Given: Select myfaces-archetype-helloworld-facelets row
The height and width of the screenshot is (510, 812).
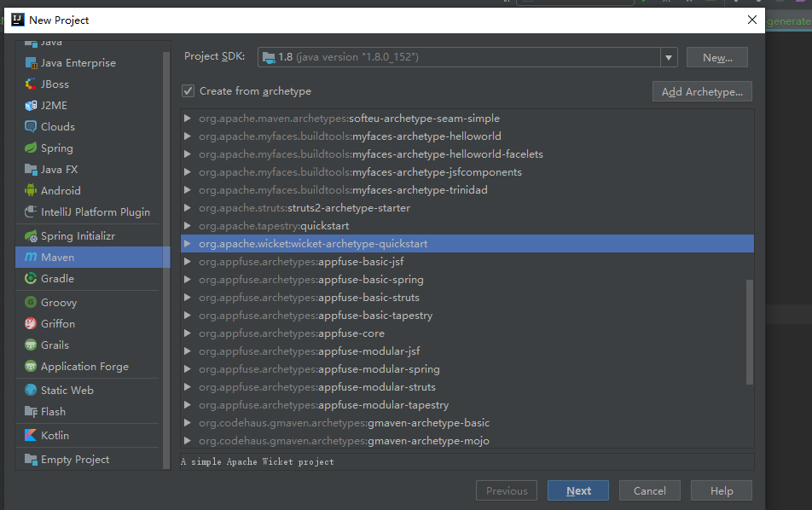Looking at the screenshot, I should 467,154.
